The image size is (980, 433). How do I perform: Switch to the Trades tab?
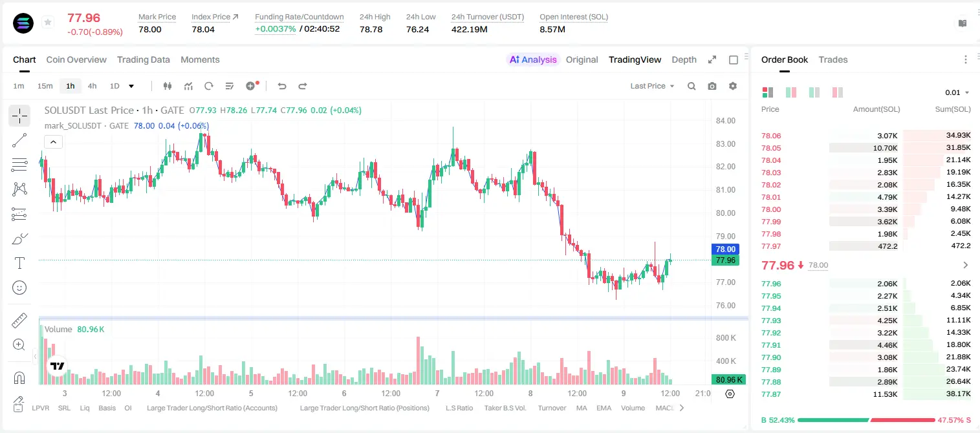(833, 59)
